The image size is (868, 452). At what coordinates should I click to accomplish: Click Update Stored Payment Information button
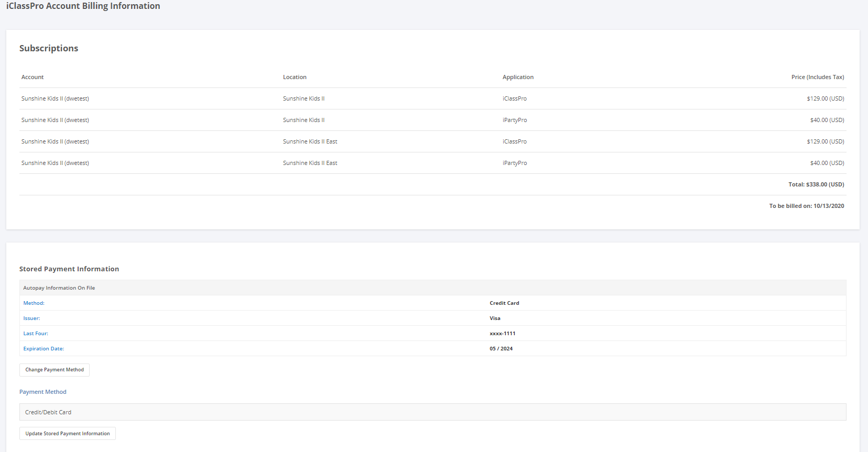[68, 434]
